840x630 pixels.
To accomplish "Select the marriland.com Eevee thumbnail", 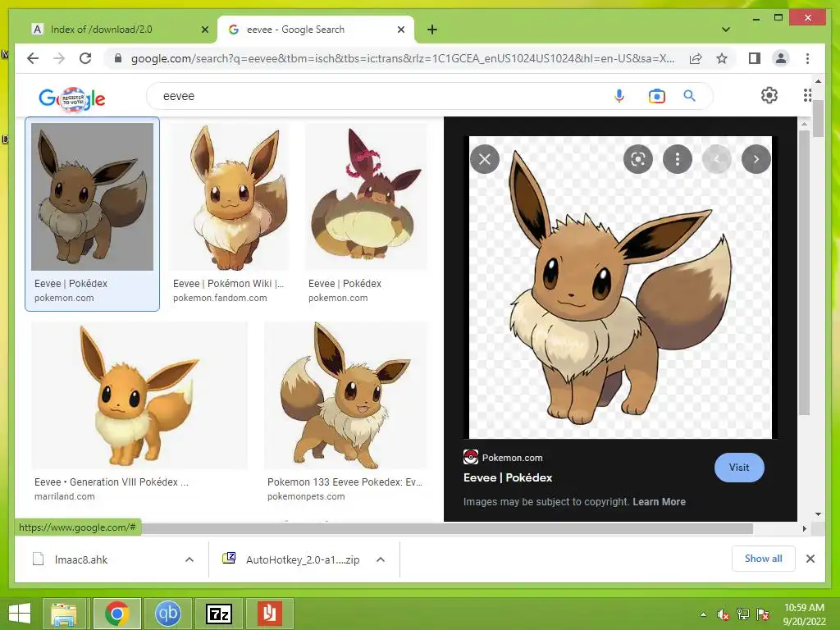I will 139,395.
